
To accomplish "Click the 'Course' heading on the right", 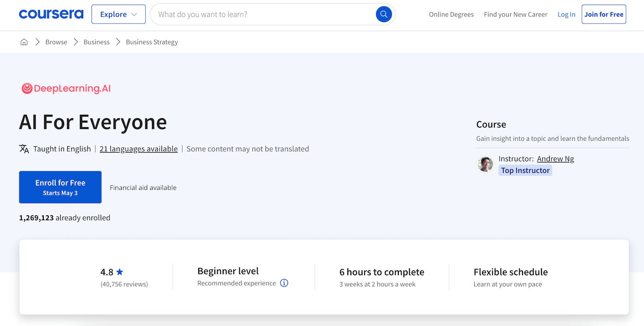I will click(x=491, y=124).
